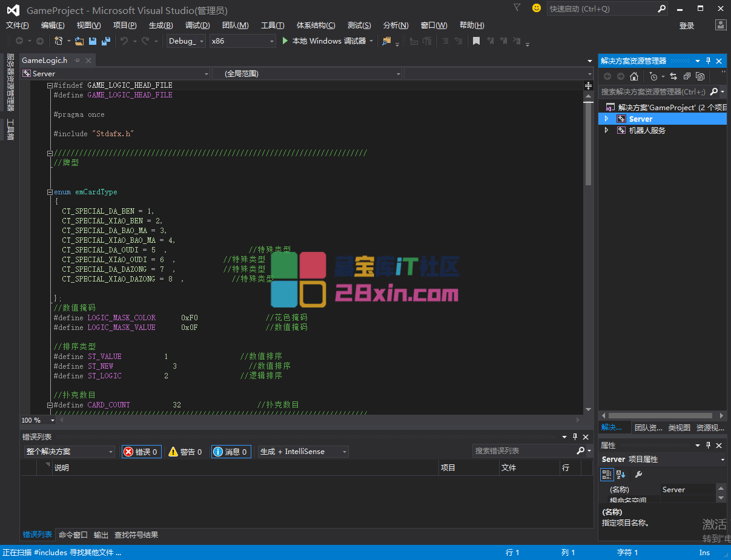This screenshot has height=560, width=731.
Task: Collapse the #define CARD_COUNT outline region
Action: (50, 405)
